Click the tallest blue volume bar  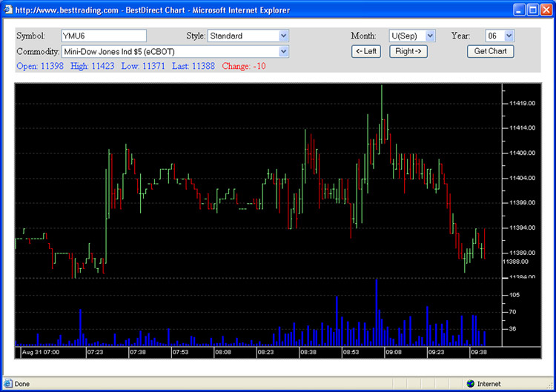377,311
